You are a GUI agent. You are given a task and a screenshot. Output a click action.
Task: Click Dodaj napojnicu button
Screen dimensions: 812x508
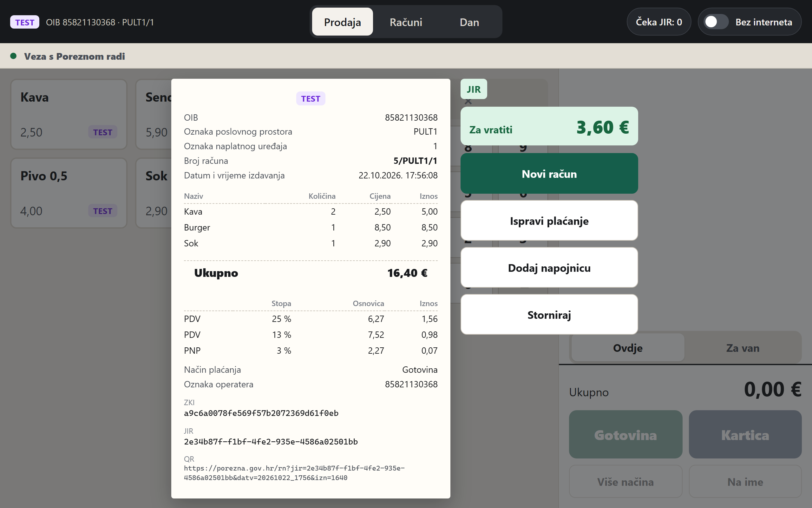pos(549,267)
